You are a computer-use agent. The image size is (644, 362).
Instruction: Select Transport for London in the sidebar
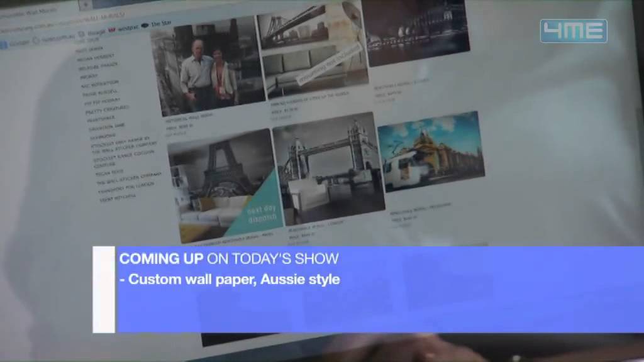(126, 187)
